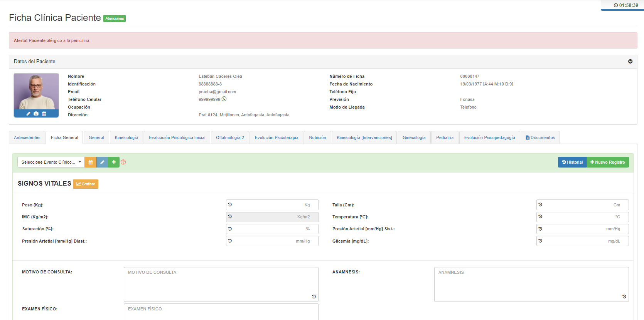The image size is (644, 320).
Task: Click the Historial button
Action: 572,162
